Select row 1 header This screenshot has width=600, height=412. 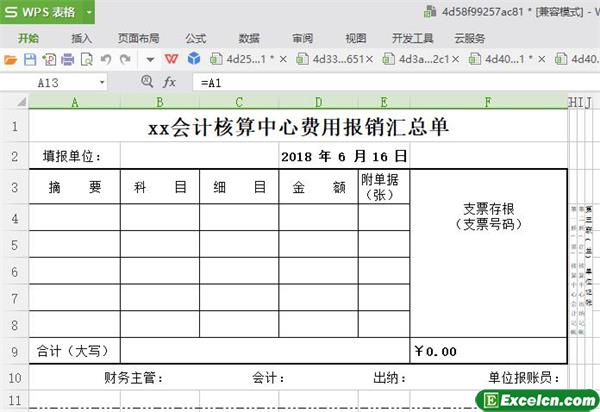coord(15,126)
